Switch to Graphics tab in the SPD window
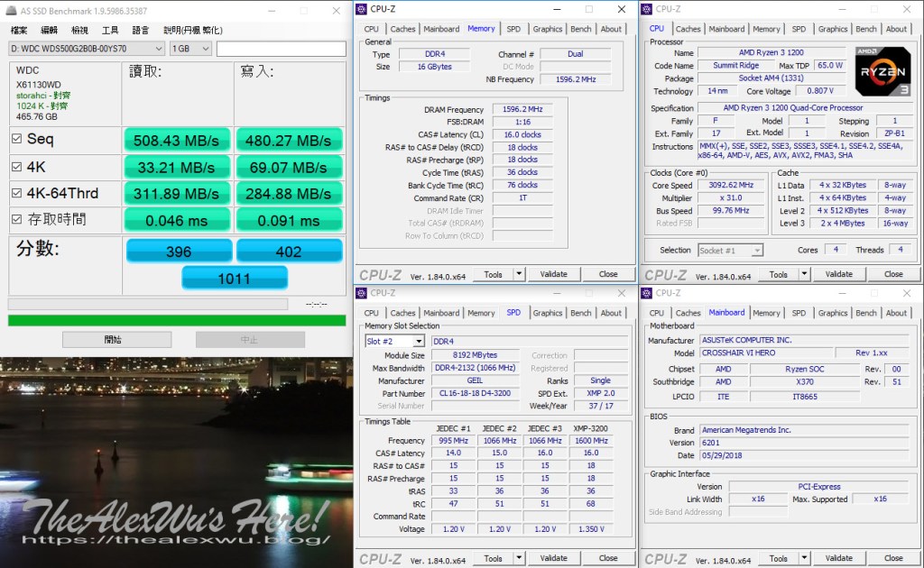This screenshot has height=568, width=924. tap(547, 313)
